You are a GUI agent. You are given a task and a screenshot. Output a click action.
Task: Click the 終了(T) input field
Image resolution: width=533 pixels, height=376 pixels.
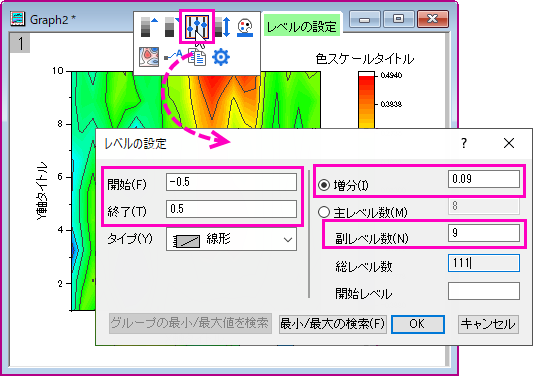click(231, 209)
